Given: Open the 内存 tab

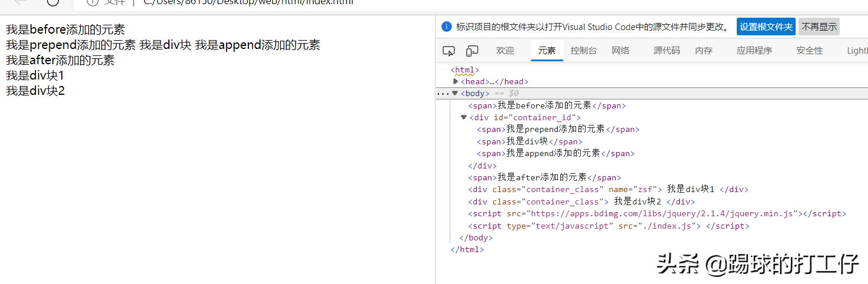Looking at the screenshot, I should (x=704, y=51).
